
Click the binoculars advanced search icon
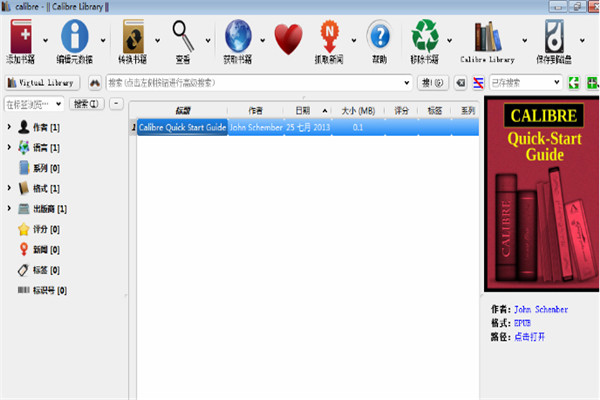(x=95, y=83)
